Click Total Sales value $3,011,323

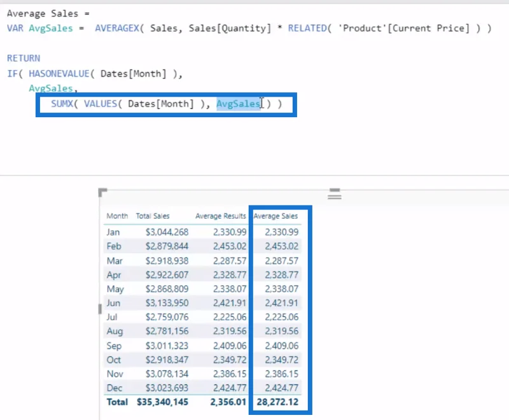pos(167,346)
